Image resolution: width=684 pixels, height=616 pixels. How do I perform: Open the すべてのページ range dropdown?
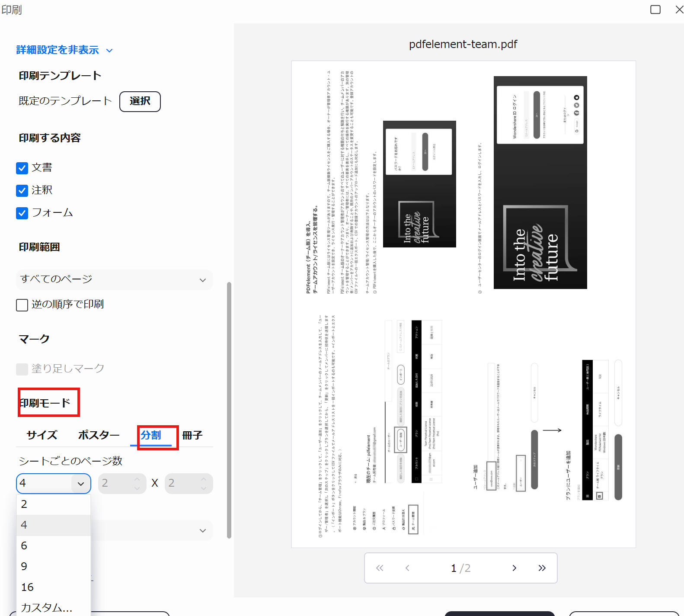[115, 279]
